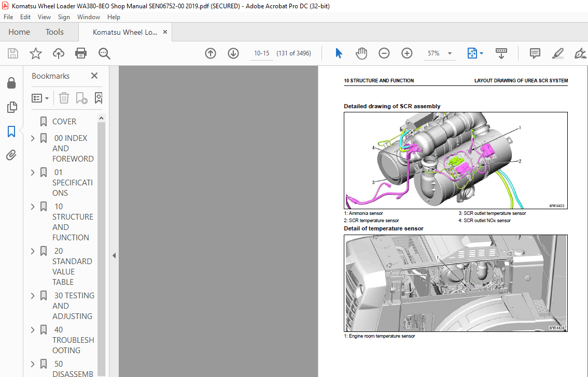588x377 pixels.
Task: Open 10 STRUCTURE AND FUNCTION bookmark
Action: pos(73,222)
